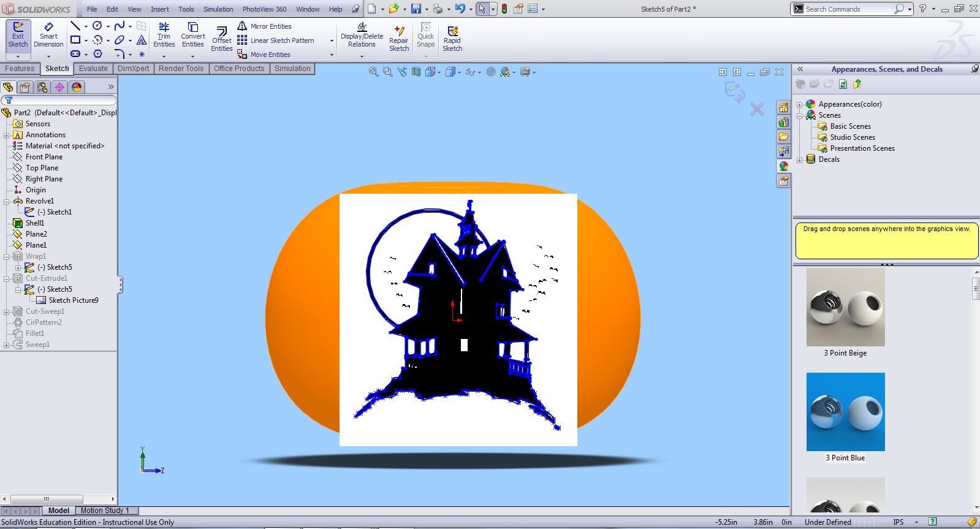The height and width of the screenshot is (529, 980).
Task: Click the Repair Sketch tool
Action: point(399,39)
